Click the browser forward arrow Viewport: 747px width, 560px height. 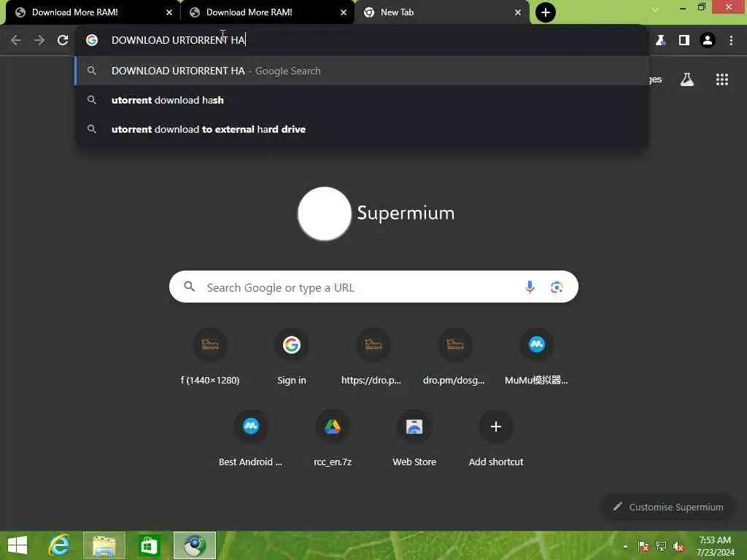(39, 40)
